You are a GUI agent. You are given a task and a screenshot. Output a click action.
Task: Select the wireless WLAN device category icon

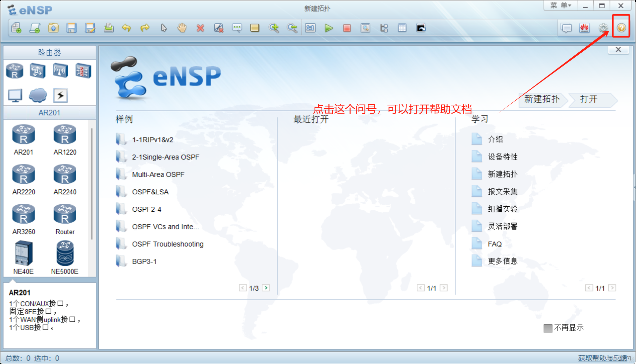point(60,71)
